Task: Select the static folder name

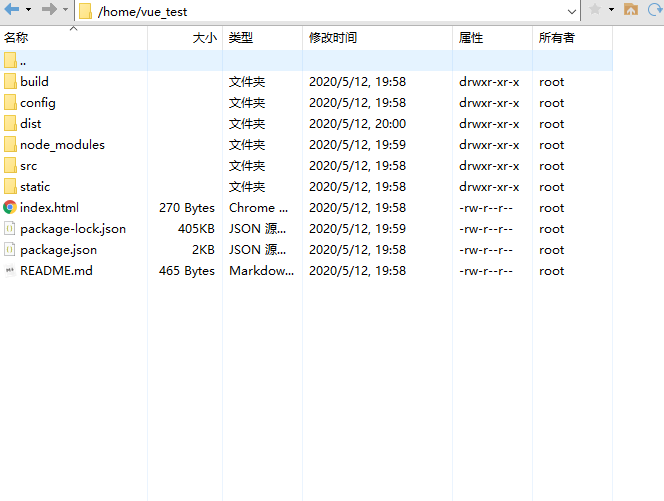Action: pos(35,187)
